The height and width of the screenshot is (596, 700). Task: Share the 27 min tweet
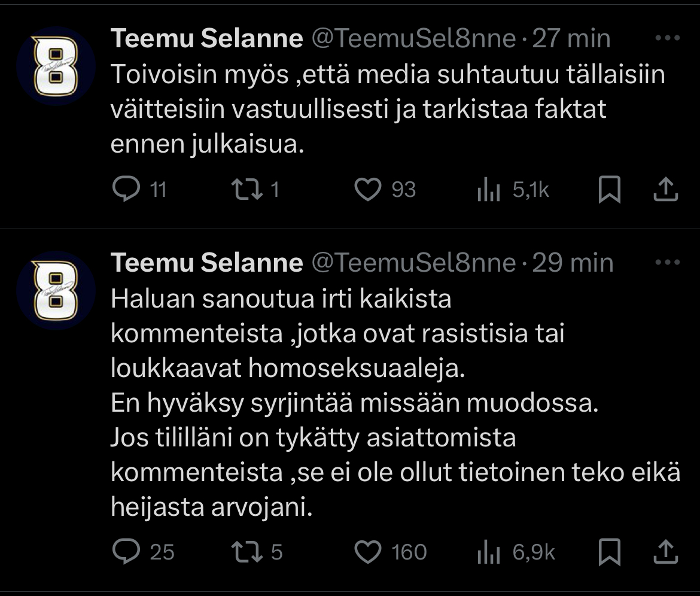665,190
